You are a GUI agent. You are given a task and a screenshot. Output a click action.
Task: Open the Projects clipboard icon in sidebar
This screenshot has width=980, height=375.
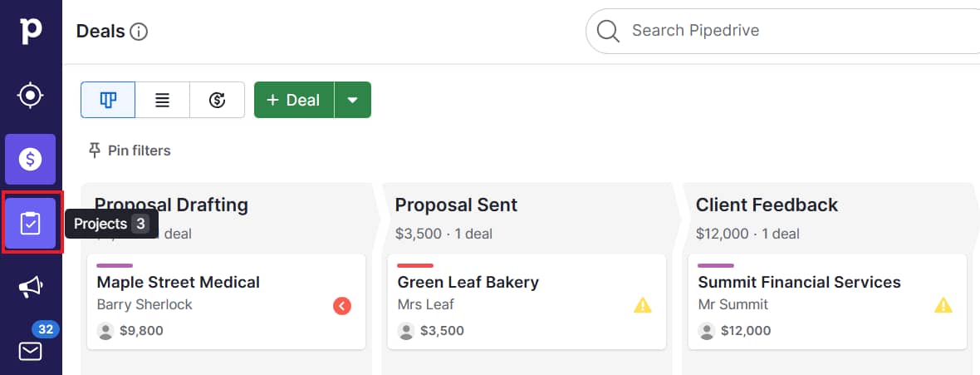31,223
